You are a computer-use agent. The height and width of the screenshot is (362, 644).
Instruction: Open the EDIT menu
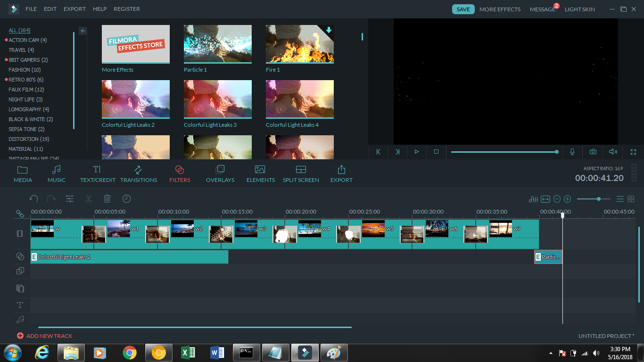coord(50,9)
